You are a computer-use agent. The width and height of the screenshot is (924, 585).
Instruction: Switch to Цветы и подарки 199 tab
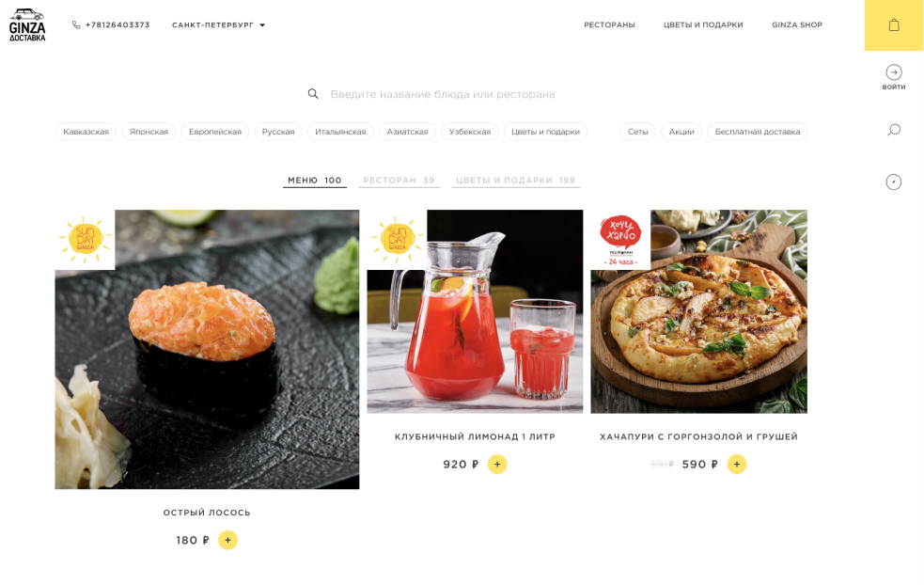(x=516, y=181)
